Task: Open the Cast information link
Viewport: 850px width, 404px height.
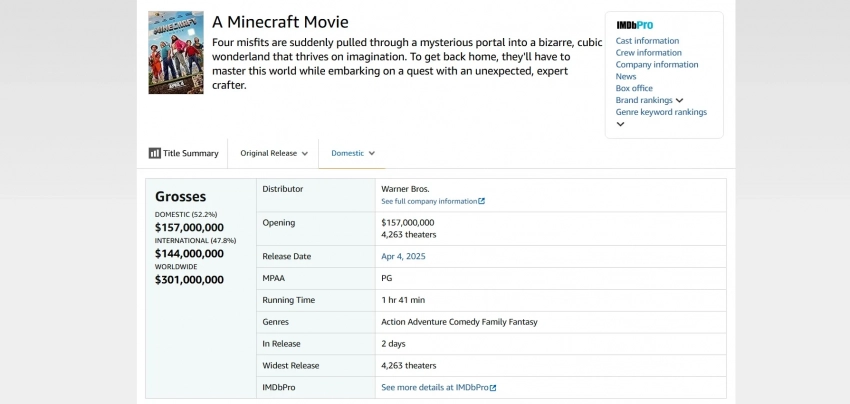Action: pos(647,41)
